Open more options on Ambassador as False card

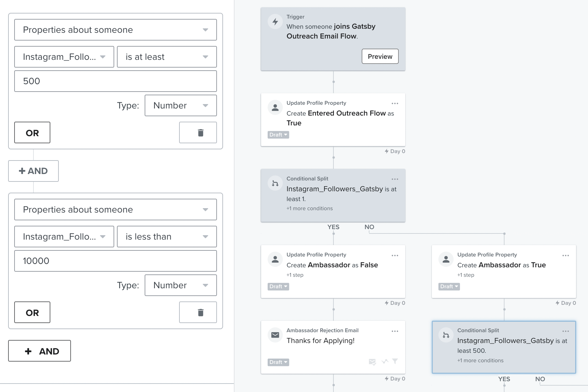tap(395, 255)
